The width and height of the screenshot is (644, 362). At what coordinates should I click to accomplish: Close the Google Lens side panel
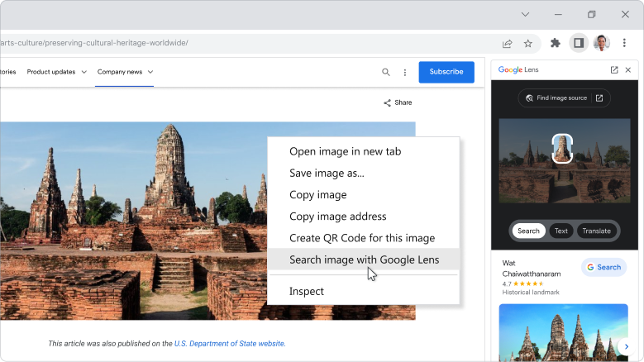[x=628, y=70]
